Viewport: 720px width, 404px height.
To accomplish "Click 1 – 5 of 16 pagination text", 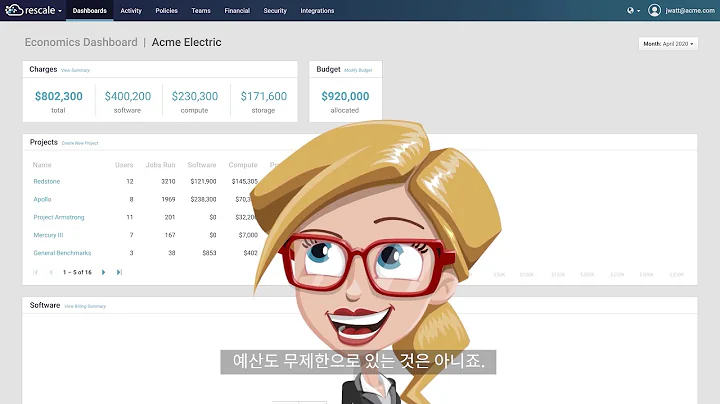I will tap(77, 272).
